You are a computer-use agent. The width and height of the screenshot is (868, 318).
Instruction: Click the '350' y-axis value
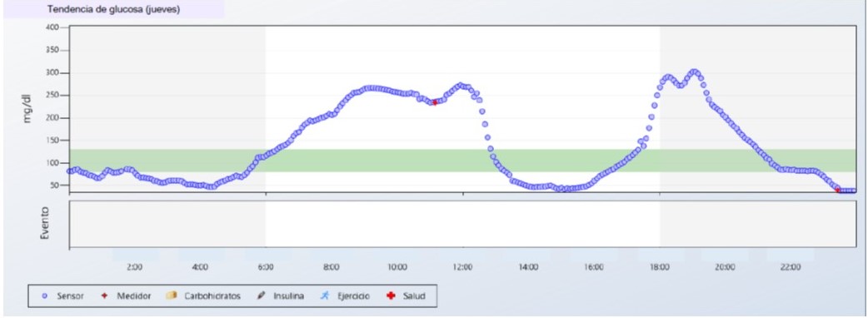[53, 50]
